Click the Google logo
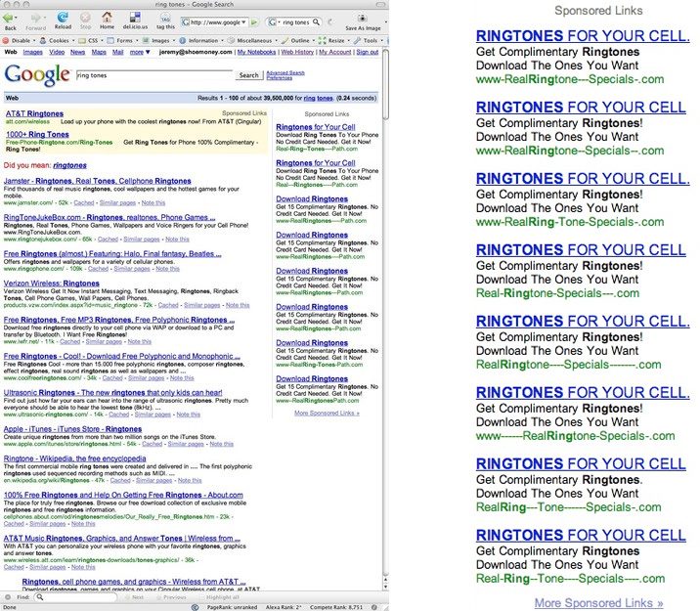The width and height of the screenshot is (700, 611). (x=37, y=75)
